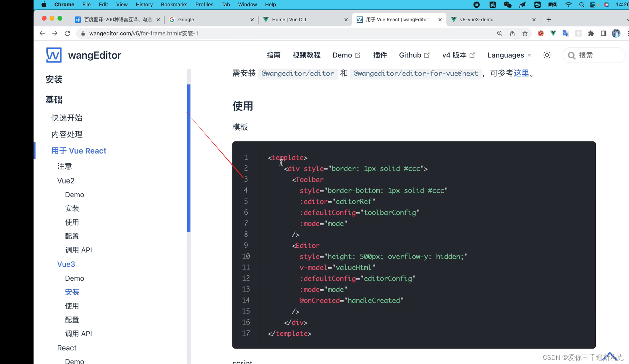Click the zoom magnifier icon in address bar

click(500, 34)
